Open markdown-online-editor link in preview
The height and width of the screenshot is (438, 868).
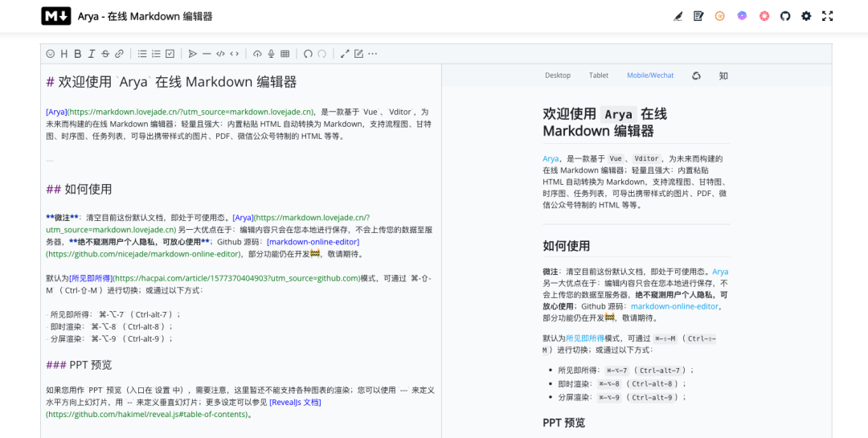click(674, 306)
